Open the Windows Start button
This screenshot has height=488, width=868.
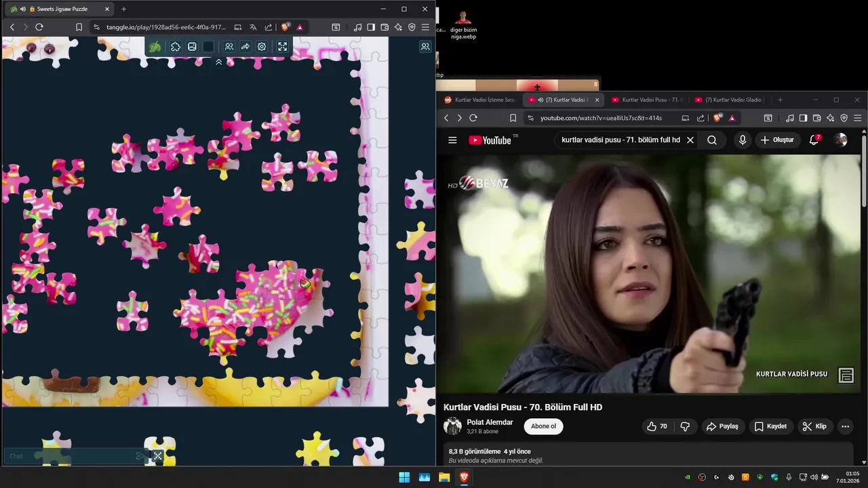coord(404,477)
